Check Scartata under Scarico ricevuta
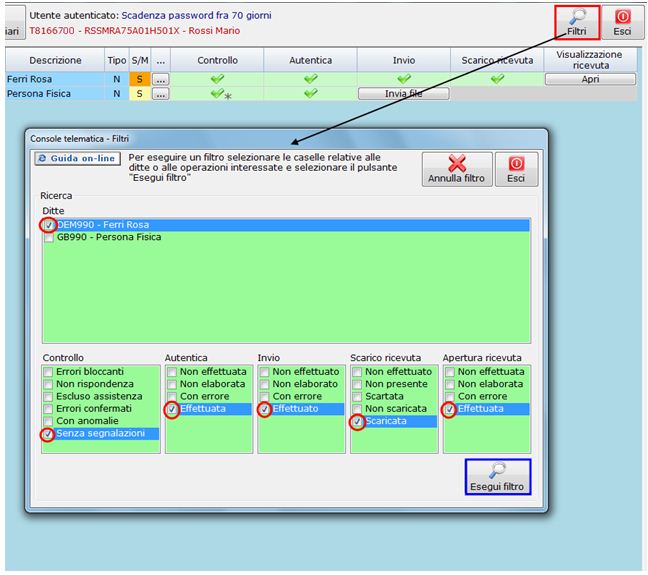The height and width of the screenshot is (575, 648). [357, 396]
